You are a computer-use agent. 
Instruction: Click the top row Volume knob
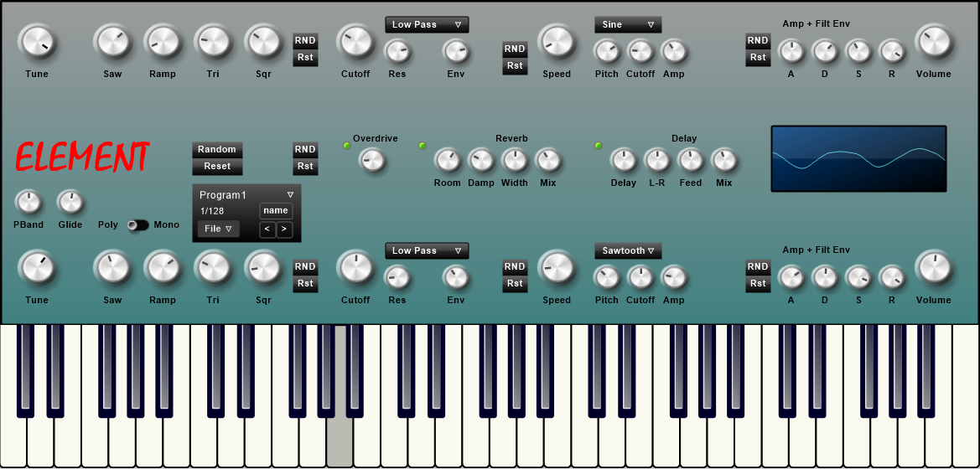point(933,41)
